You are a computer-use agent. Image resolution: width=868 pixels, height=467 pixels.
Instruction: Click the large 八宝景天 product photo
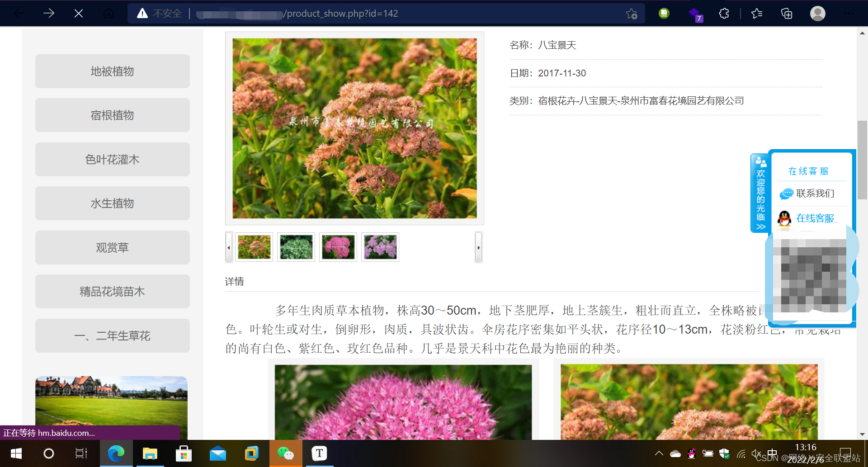pos(354,128)
